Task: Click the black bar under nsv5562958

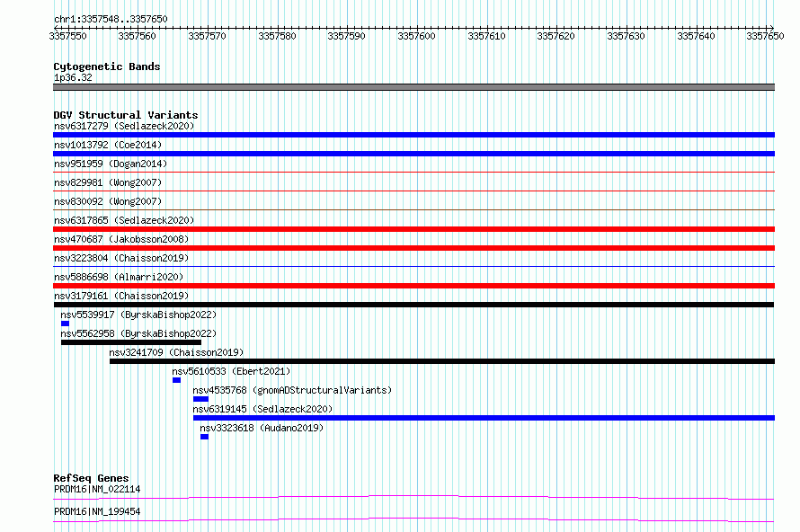Action: coord(131,342)
